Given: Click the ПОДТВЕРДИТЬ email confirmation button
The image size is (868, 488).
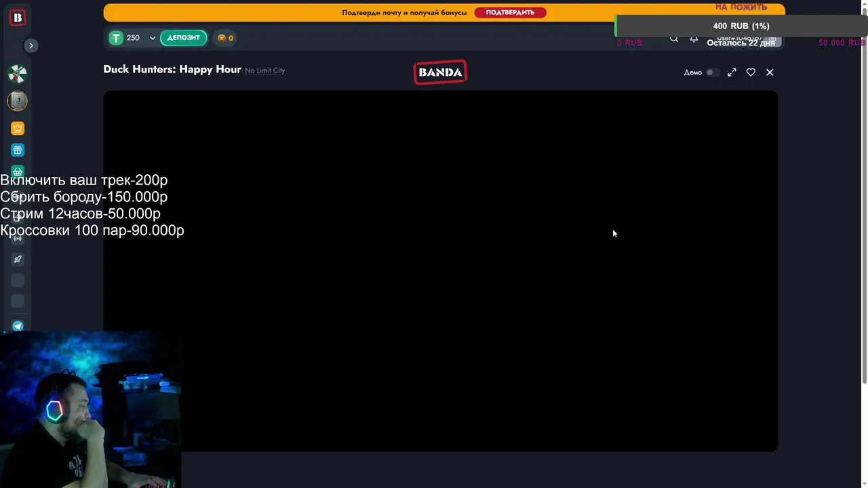Looking at the screenshot, I should tap(510, 12).
